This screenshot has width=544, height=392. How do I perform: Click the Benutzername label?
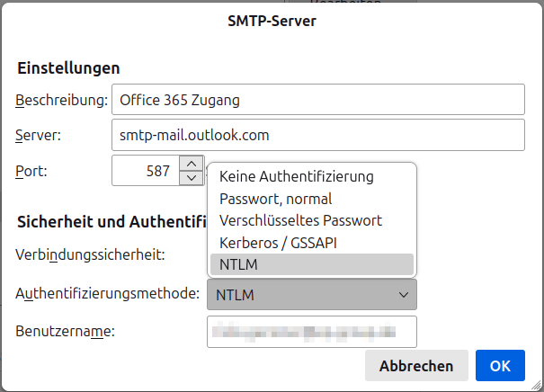point(65,332)
